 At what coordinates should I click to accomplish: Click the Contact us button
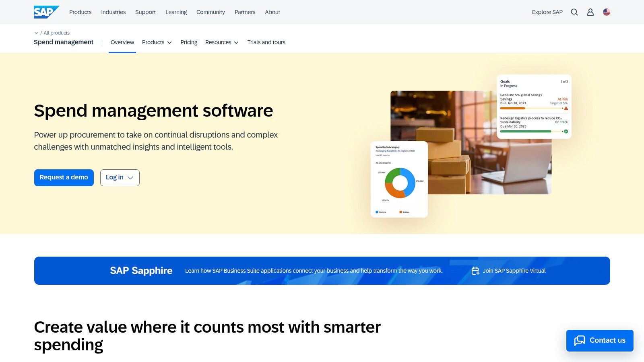pos(600,341)
